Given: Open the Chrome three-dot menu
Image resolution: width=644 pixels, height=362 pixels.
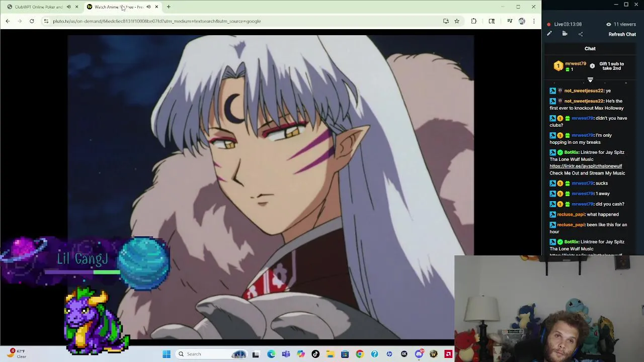Looking at the screenshot, I should click(534, 21).
